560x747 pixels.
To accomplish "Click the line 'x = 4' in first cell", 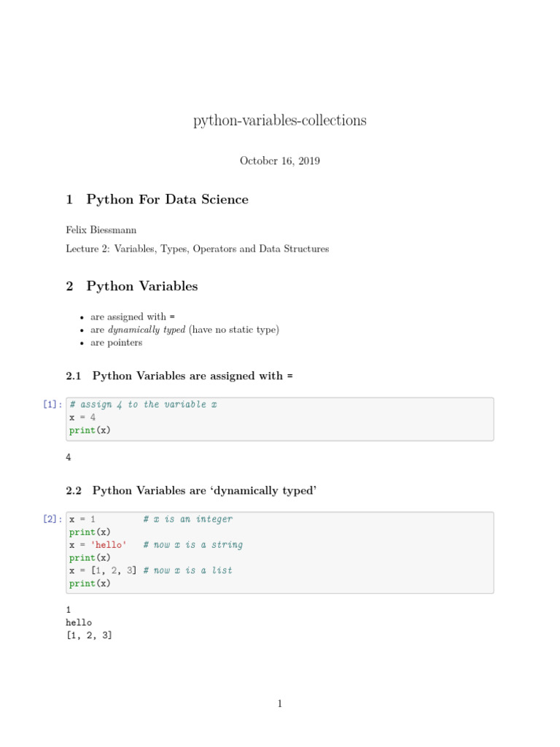I will [x=82, y=417].
